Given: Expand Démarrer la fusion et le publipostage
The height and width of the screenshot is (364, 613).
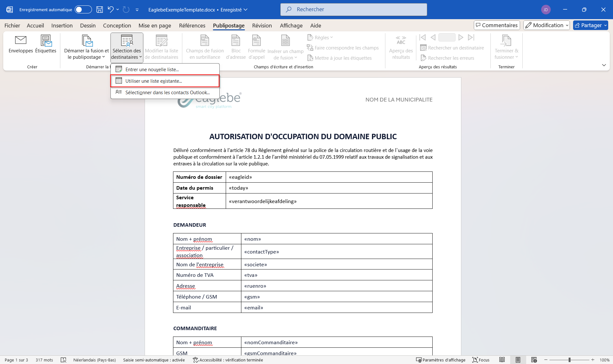Looking at the screenshot, I should (86, 48).
